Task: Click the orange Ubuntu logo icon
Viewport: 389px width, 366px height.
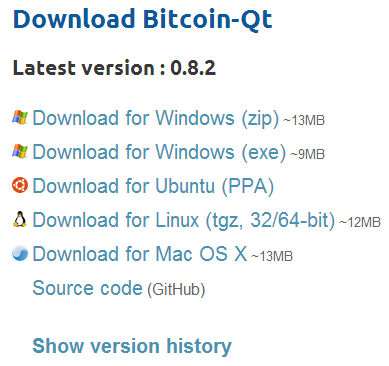Action: [x=20, y=185]
